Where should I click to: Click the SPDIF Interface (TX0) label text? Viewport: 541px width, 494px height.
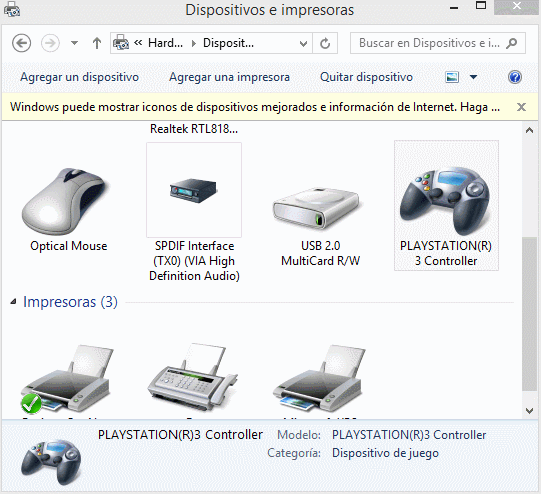(194, 261)
